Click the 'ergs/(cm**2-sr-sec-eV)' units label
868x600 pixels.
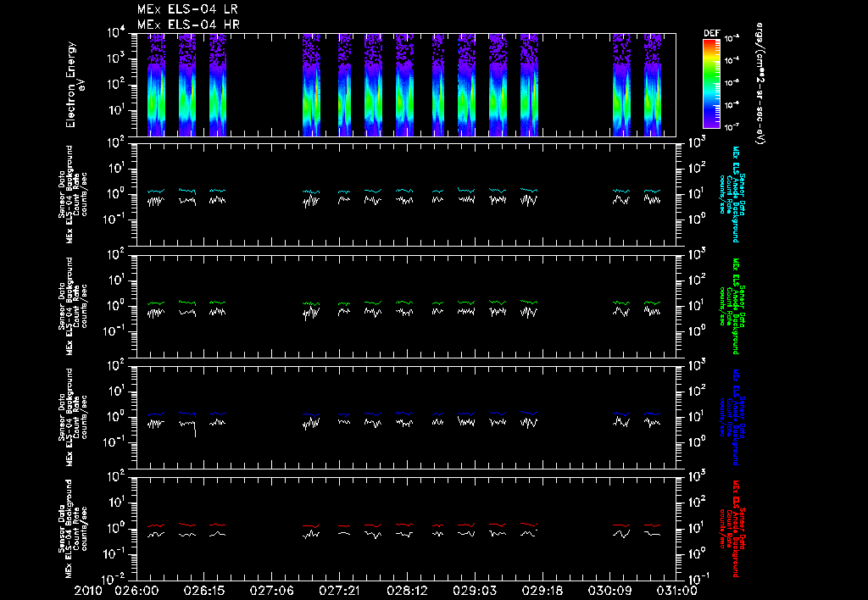coord(759,84)
